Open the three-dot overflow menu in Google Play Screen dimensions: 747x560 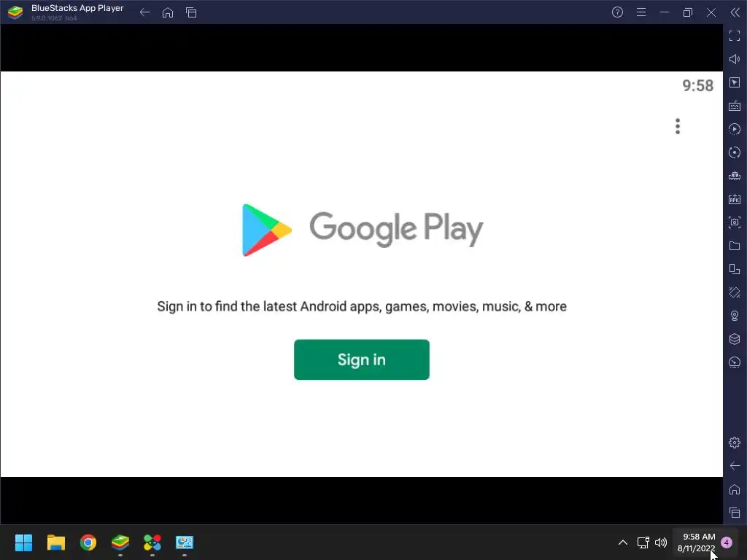click(x=678, y=126)
